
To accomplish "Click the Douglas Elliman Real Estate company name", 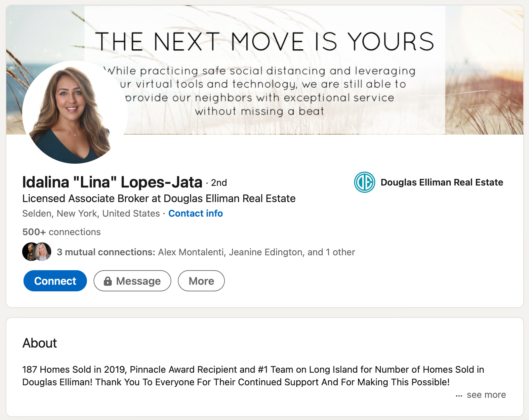I will tap(442, 182).
